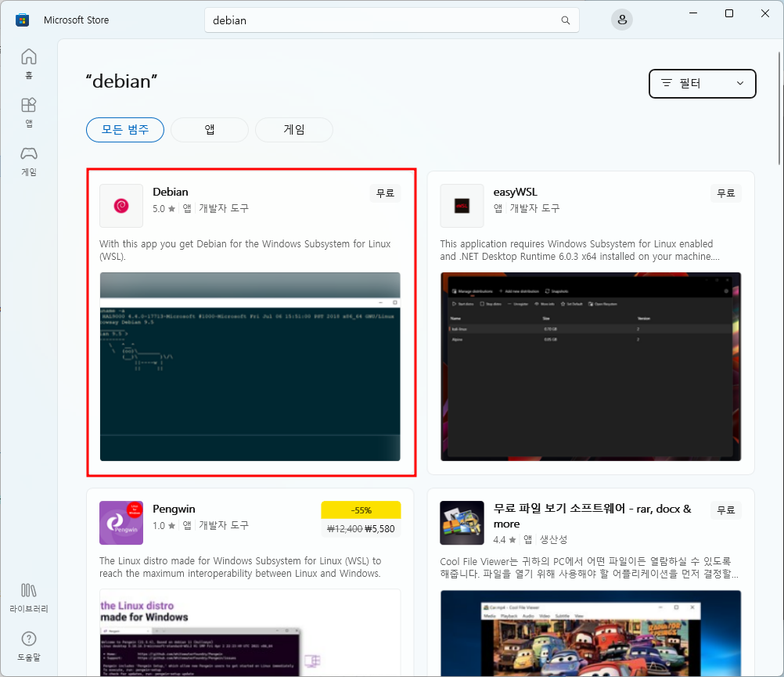Click the -55% discount badge on Pengwin
Screen dimensions: 784x677
361,510
